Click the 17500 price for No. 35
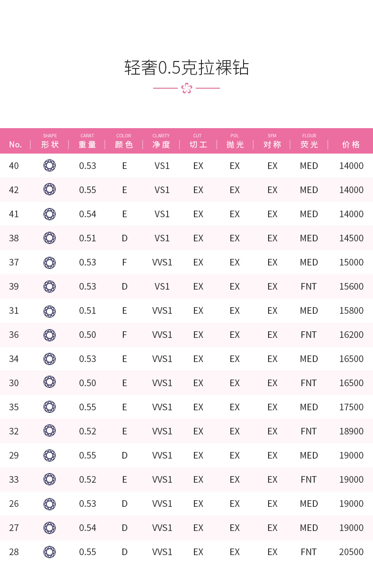This screenshot has width=373, height=588. point(351,407)
